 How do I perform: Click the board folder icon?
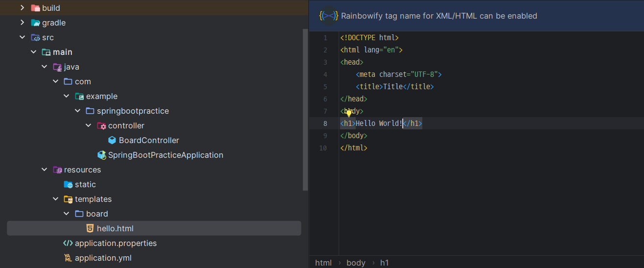tap(79, 214)
